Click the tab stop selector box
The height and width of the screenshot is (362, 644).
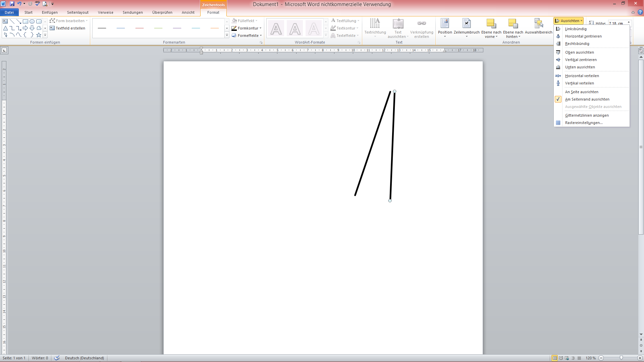point(4,50)
